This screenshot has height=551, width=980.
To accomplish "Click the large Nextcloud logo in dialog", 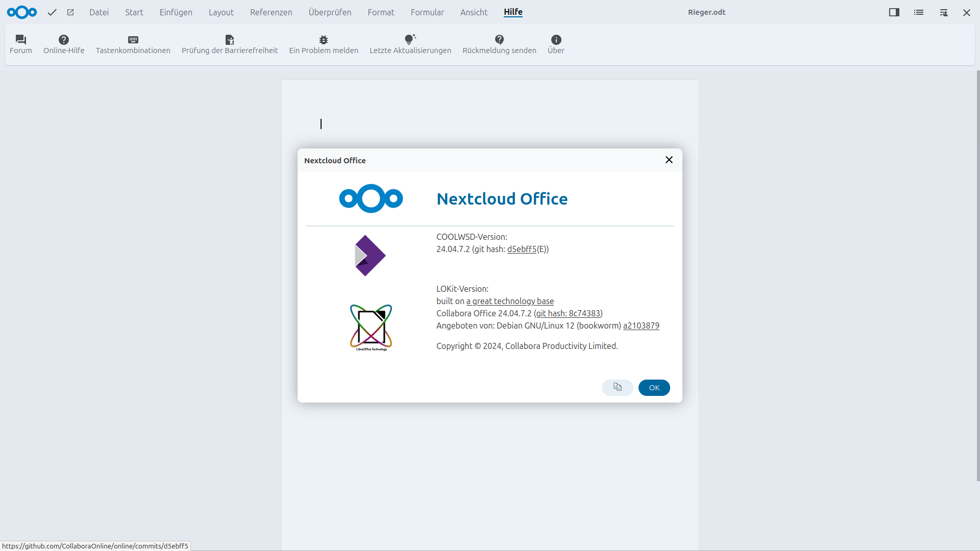I will coord(371,198).
